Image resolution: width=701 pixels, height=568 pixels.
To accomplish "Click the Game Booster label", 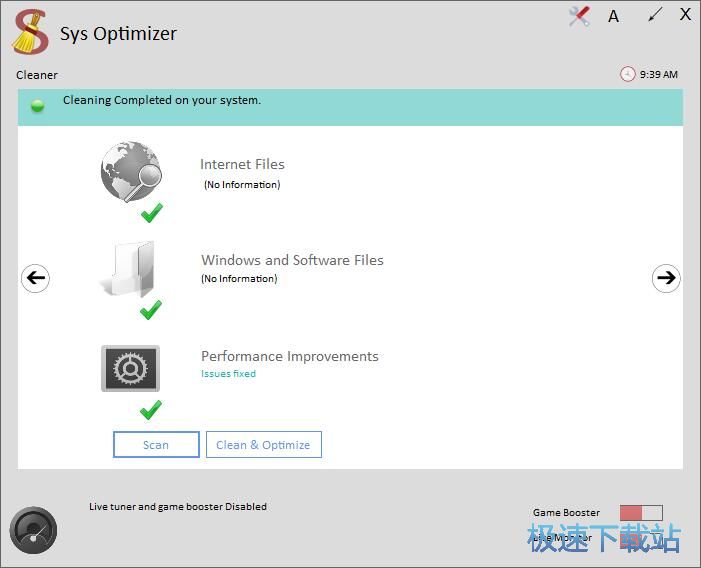I will pyautogui.click(x=566, y=513).
